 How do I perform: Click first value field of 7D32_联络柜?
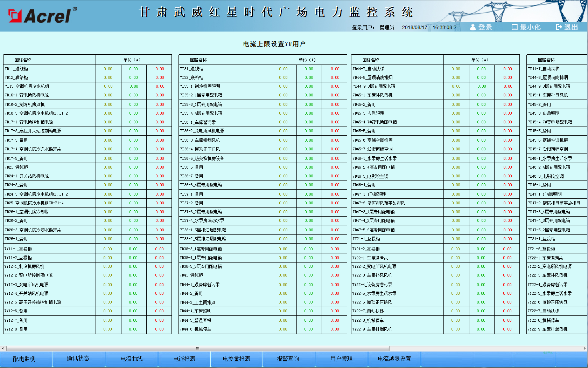[x=283, y=78]
